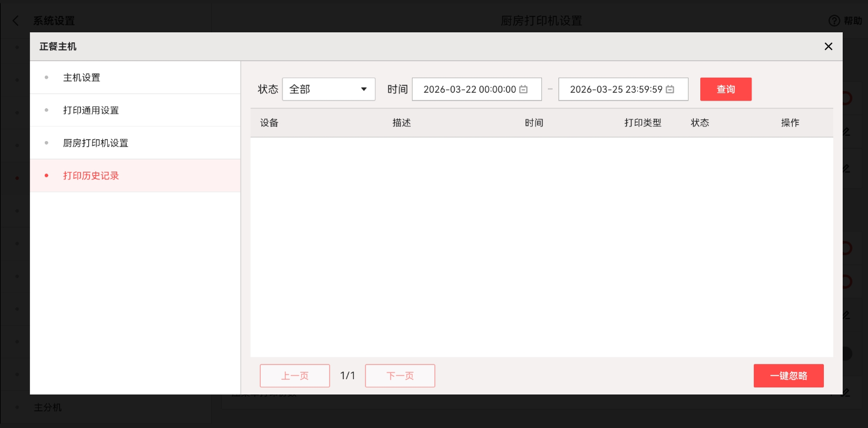Click the end time field 2026-03-25 23:59:59

point(616,89)
